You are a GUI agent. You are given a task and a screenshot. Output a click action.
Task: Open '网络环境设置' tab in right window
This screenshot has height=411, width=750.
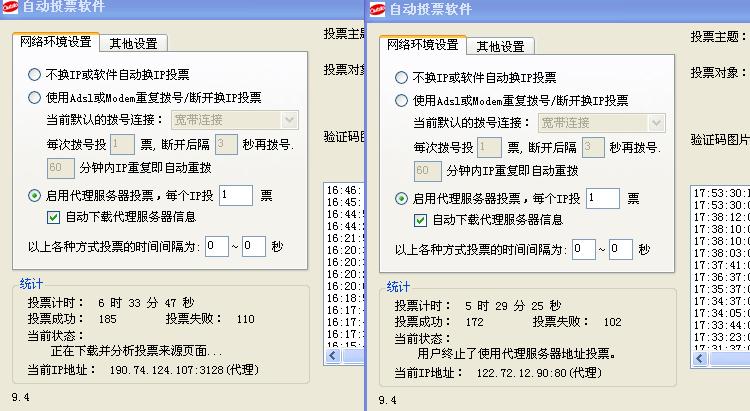[421, 45]
